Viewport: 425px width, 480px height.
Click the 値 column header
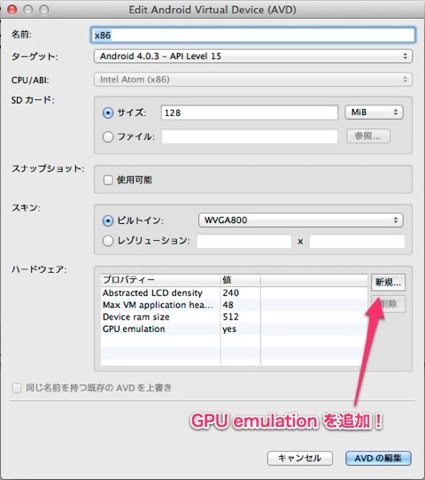click(x=240, y=280)
